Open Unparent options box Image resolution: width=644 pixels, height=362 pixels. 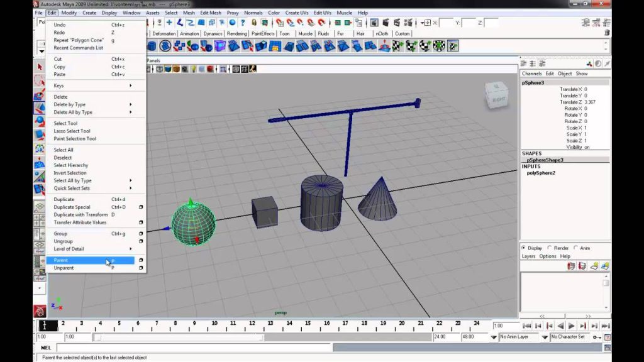point(141,268)
